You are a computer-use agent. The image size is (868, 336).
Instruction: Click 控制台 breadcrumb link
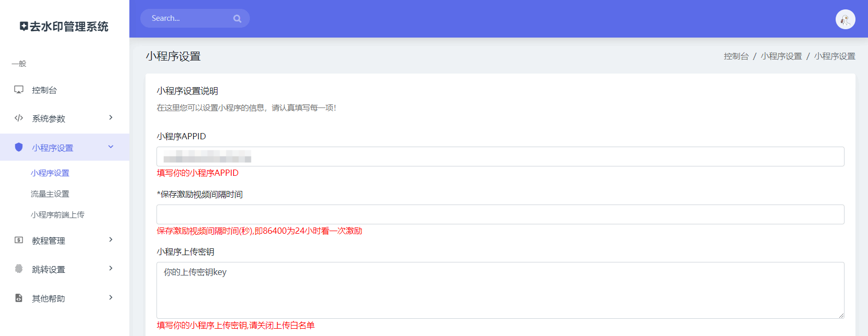[x=736, y=56]
